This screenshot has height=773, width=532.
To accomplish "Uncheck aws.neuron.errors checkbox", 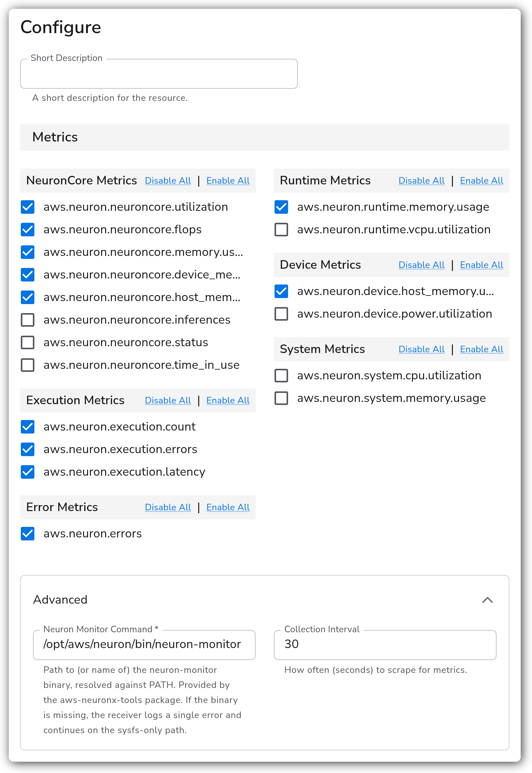I will (28, 534).
